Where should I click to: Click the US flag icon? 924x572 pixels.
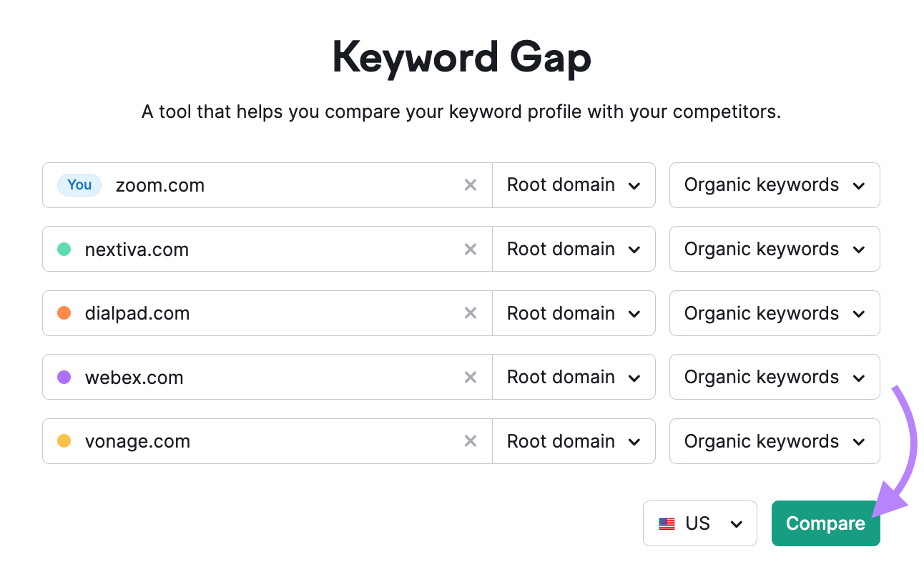point(667,523)
